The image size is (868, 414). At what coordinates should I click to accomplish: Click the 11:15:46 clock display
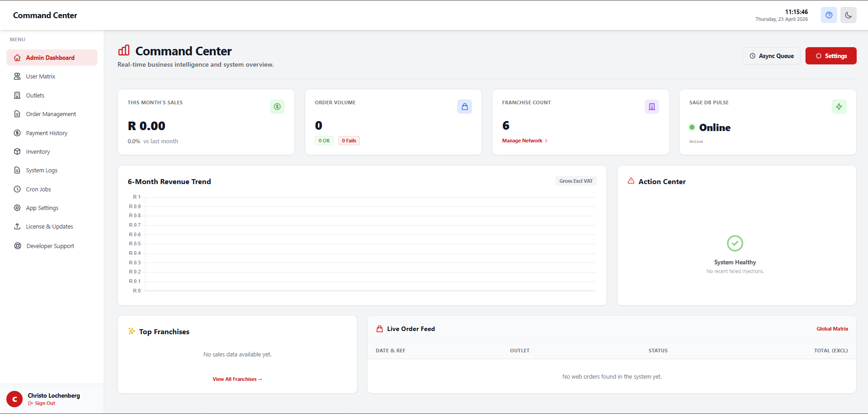point(796,12)
